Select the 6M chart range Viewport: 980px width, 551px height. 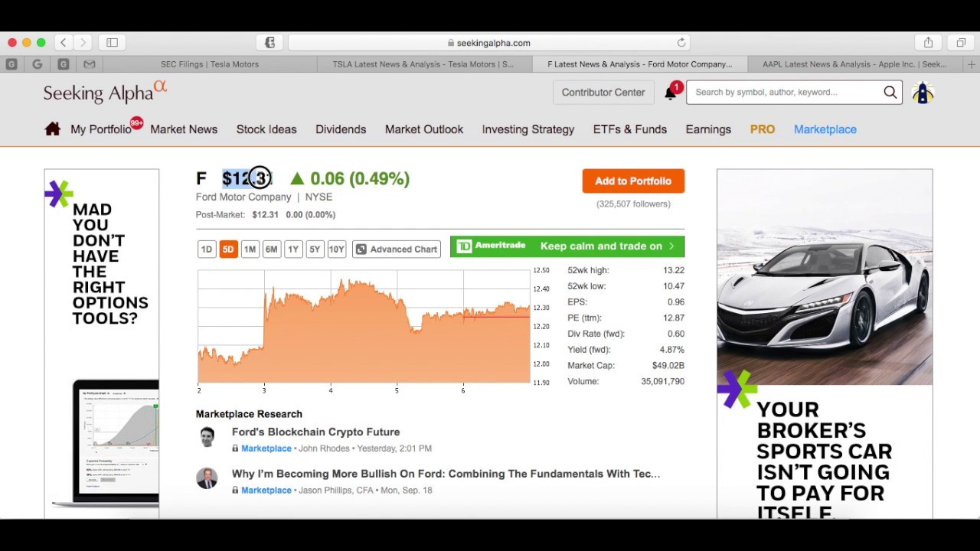coord(271,249)
